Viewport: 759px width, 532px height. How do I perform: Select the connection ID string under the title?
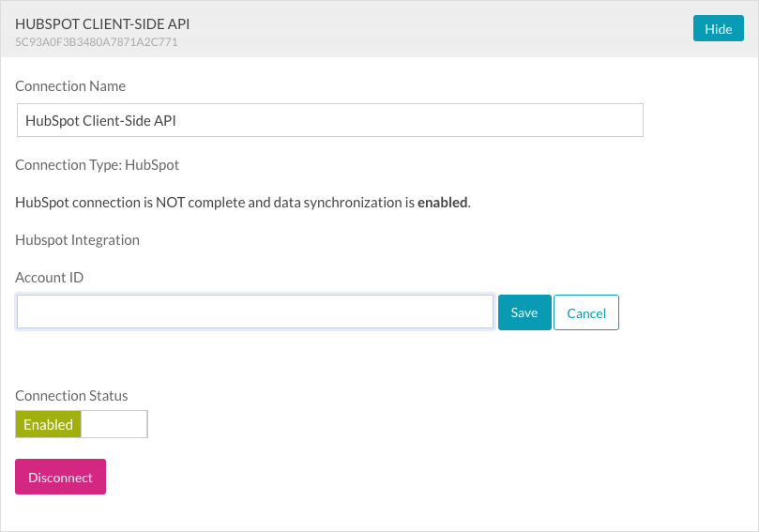point(97,42)
